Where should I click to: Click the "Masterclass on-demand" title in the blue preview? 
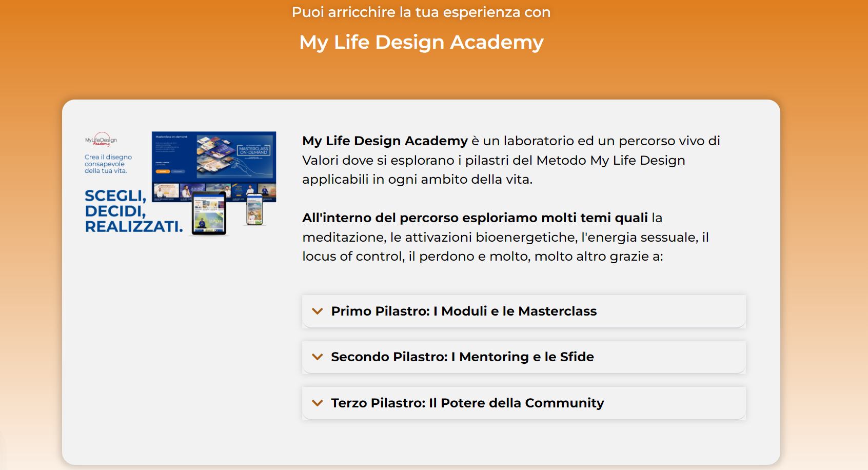click(x=171, y=137)
